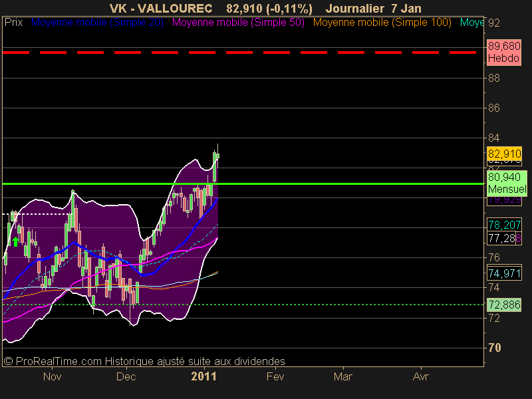Click the 80,940 Mensuel price label
Image resolution: width=532 pixels, height=399 pixels.
pos(507,184)
